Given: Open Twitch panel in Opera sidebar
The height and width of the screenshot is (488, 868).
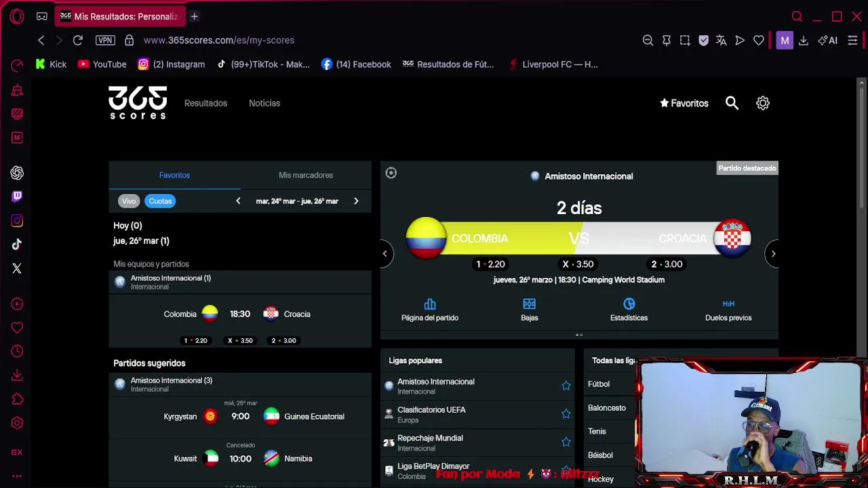Looking at the screenshot, I should click(x=17, y=197).
